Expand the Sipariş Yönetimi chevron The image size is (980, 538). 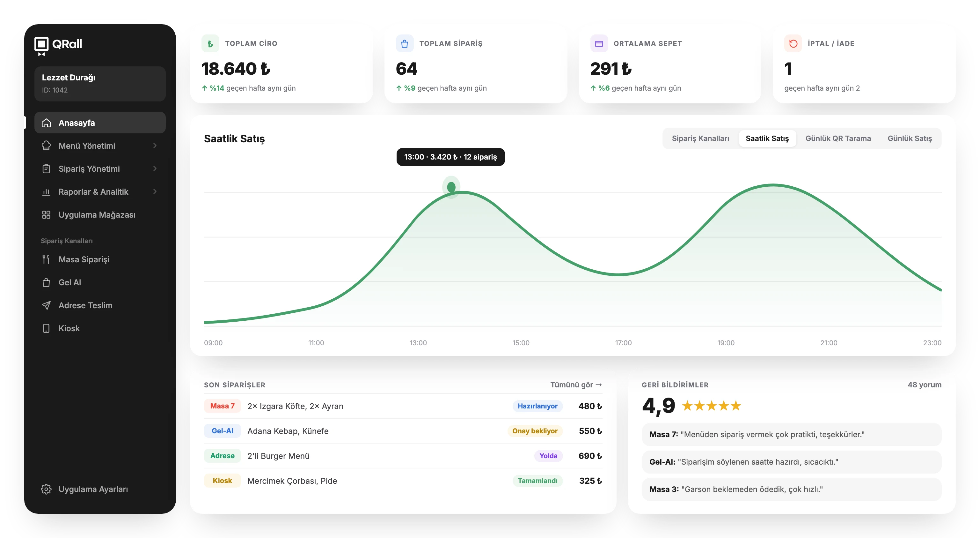pyautogui.click(x=155, y=169)
